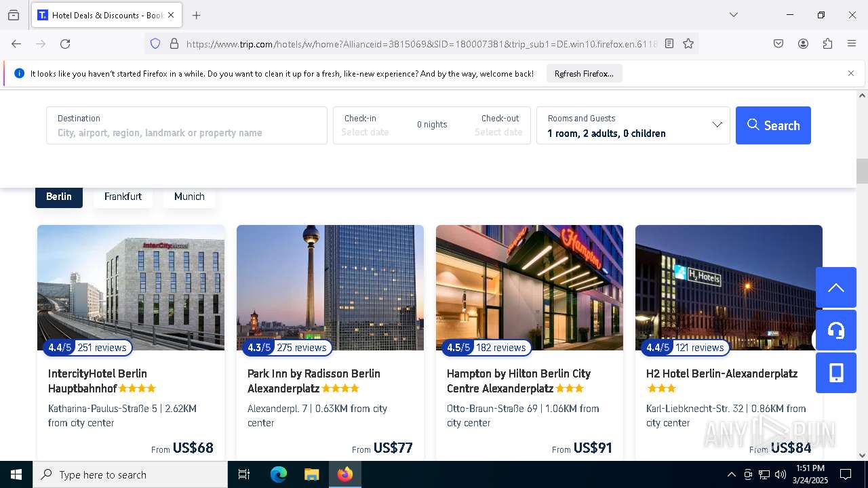
Task: Switch to the Frankfurt tab
Action: pyautogui.click(x=123, y=197)
